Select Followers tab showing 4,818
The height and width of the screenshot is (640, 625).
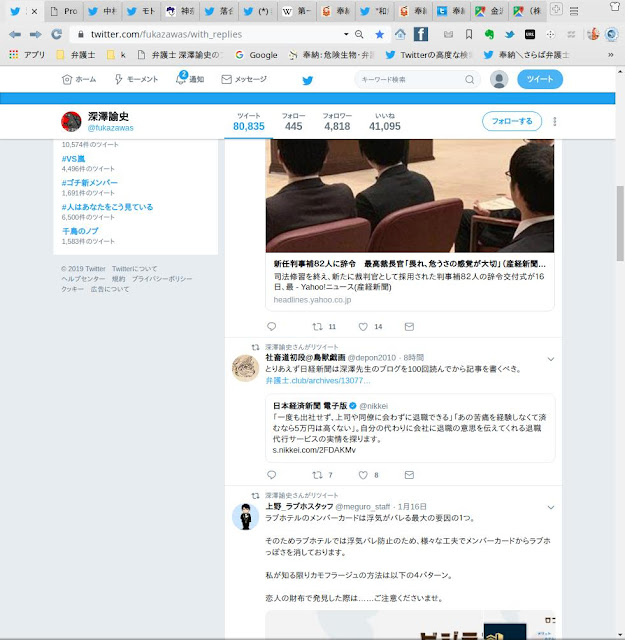[337, 122]
